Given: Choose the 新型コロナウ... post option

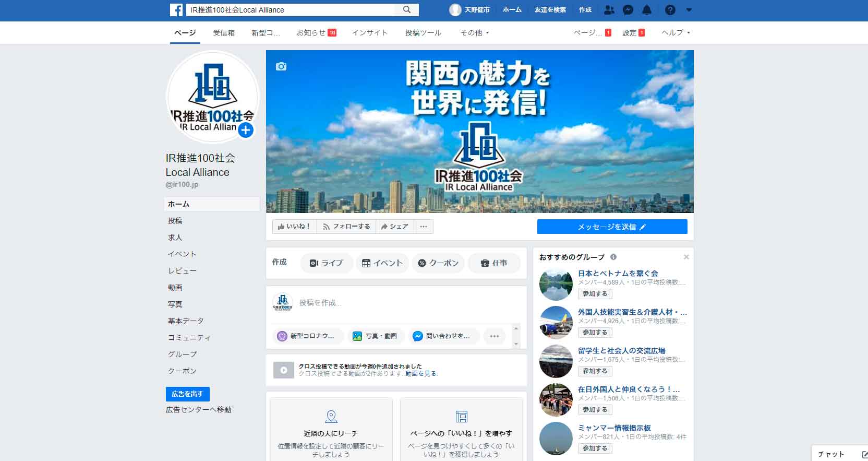Looking at the screenshot, I should (309, 336).
